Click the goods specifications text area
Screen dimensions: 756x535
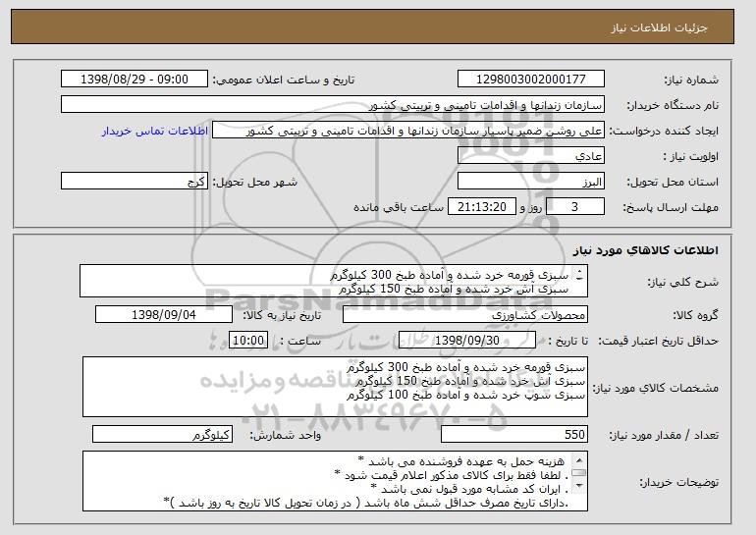(x=335, y=387)
